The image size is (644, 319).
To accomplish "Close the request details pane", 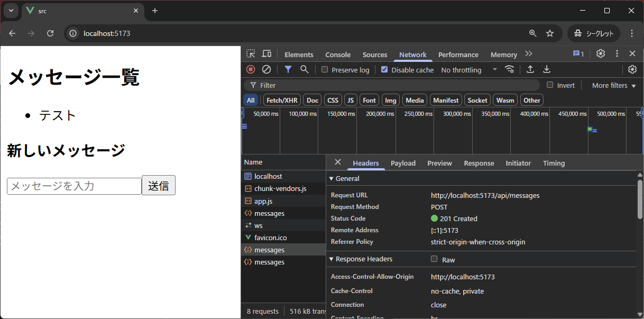I will coord(338,162).
